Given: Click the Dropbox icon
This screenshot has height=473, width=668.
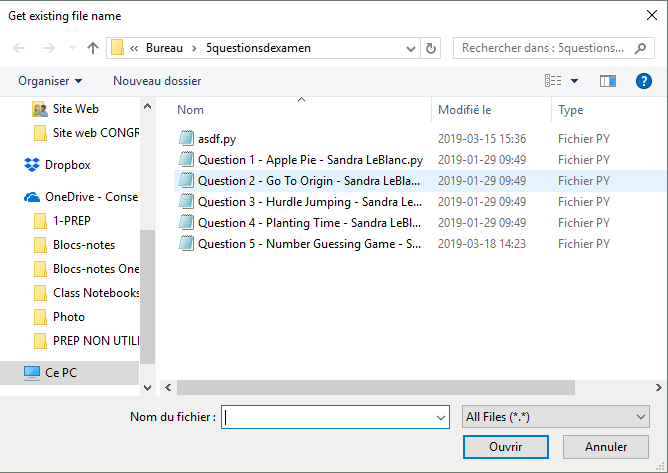Looking at the screenshot, I should [32, 165].
